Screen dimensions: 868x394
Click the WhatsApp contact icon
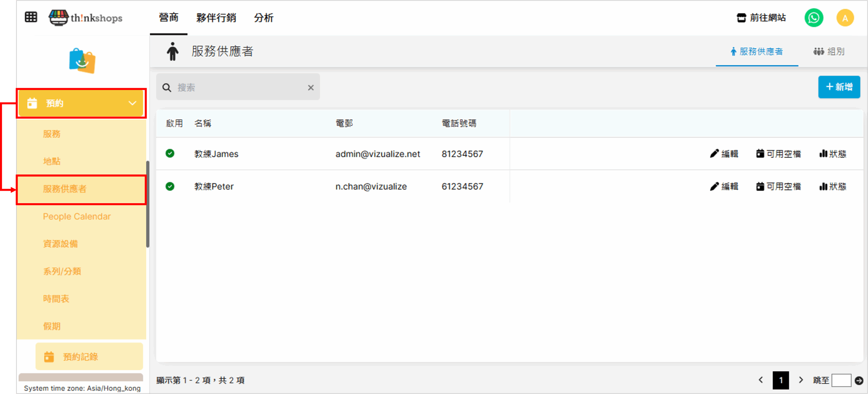[x=814, y=18]
